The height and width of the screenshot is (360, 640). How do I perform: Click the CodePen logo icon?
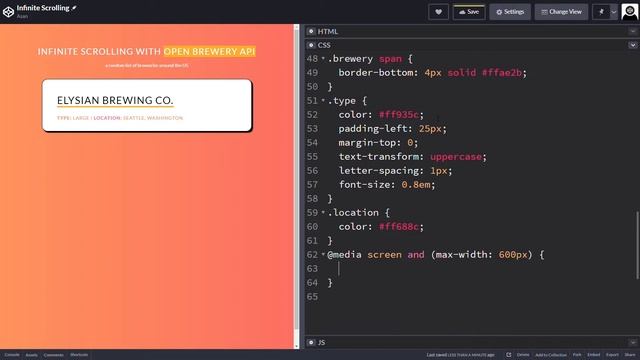click(x=8, y=12)
